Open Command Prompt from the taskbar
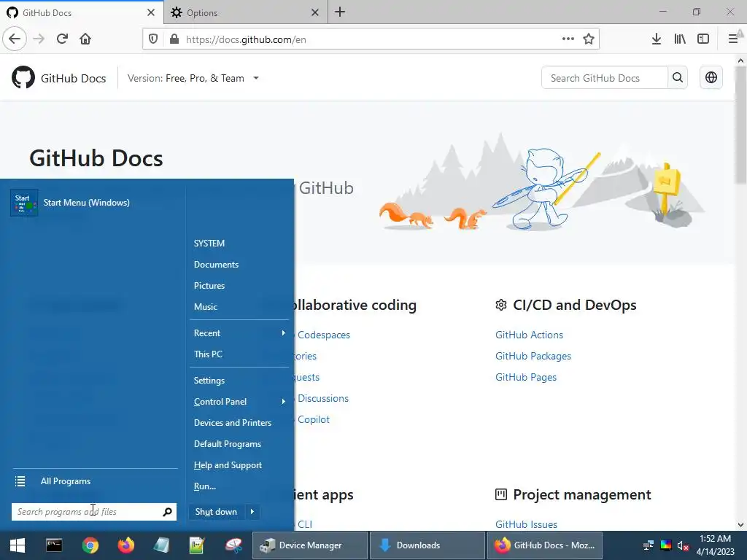The height and width of the screenshot is (560, 747). tap(54, 545)
